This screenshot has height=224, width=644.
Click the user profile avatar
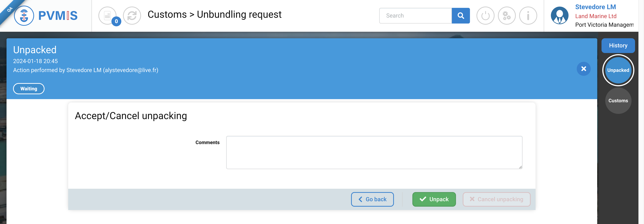560,15
